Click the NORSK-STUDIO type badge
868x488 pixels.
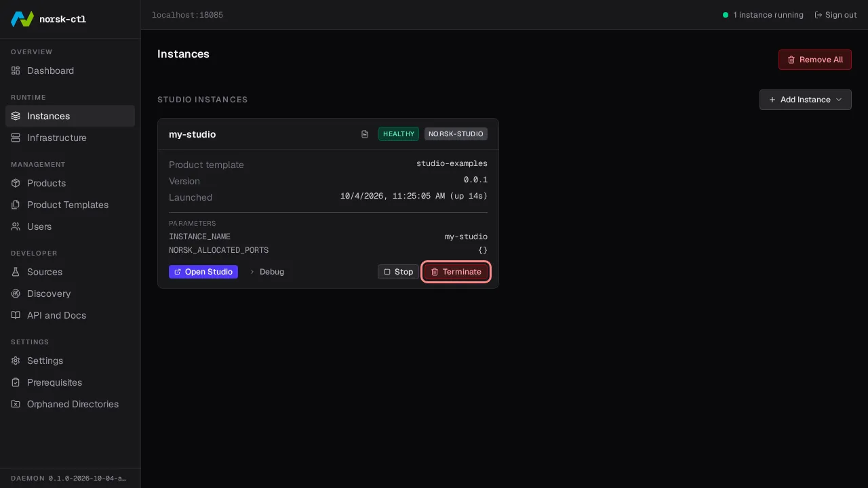click(x=456, y=134)
